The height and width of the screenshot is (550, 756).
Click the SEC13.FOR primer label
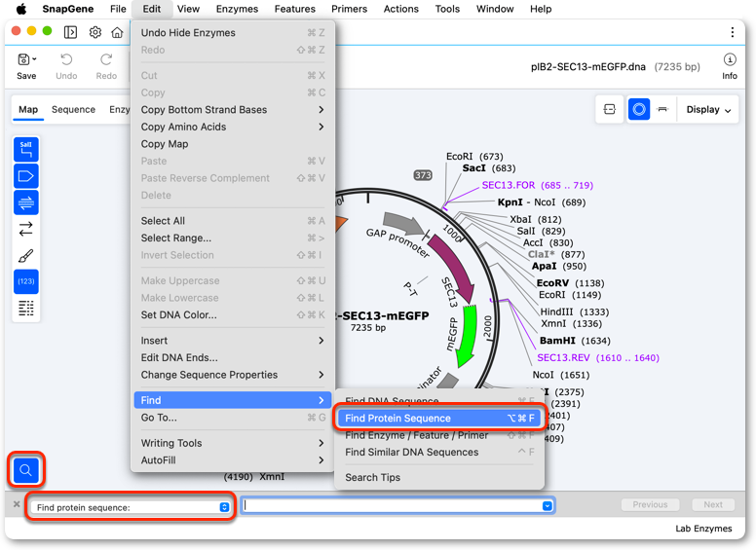pyautogui.click(x=537, y=185)
